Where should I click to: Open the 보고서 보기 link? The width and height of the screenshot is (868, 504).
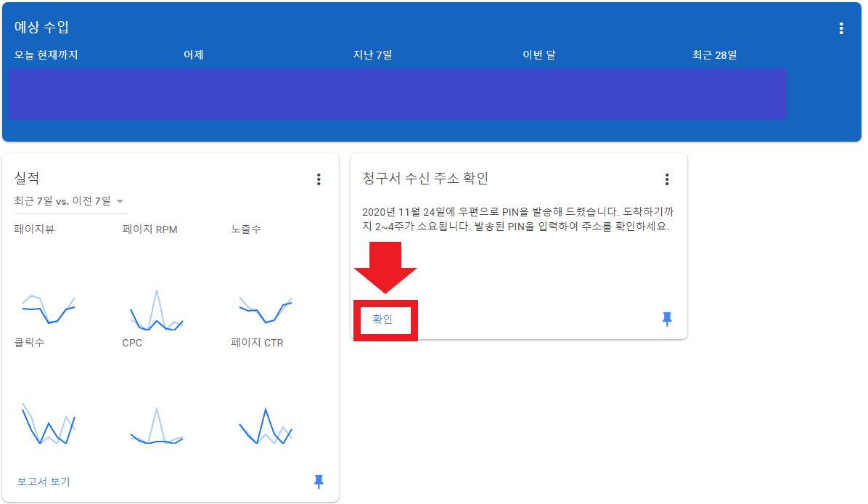pos(44,481)
